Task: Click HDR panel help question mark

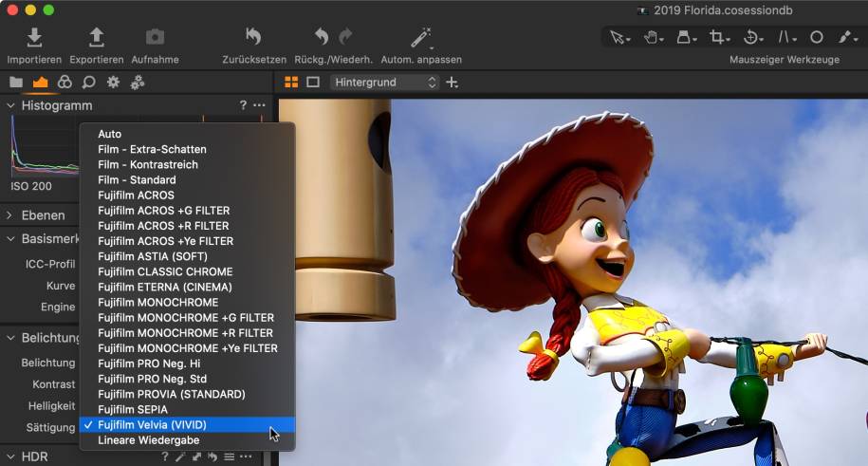Action: click(x=164, y=457)
